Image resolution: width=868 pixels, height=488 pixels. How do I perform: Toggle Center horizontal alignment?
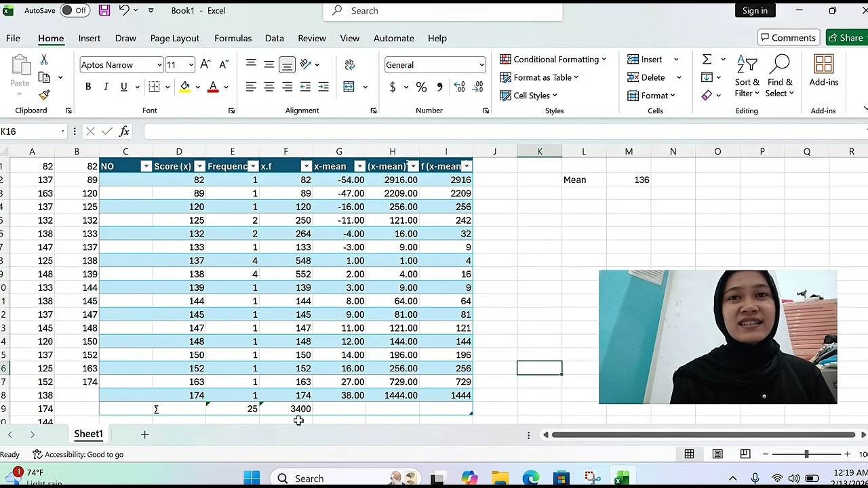pos(269,87)
